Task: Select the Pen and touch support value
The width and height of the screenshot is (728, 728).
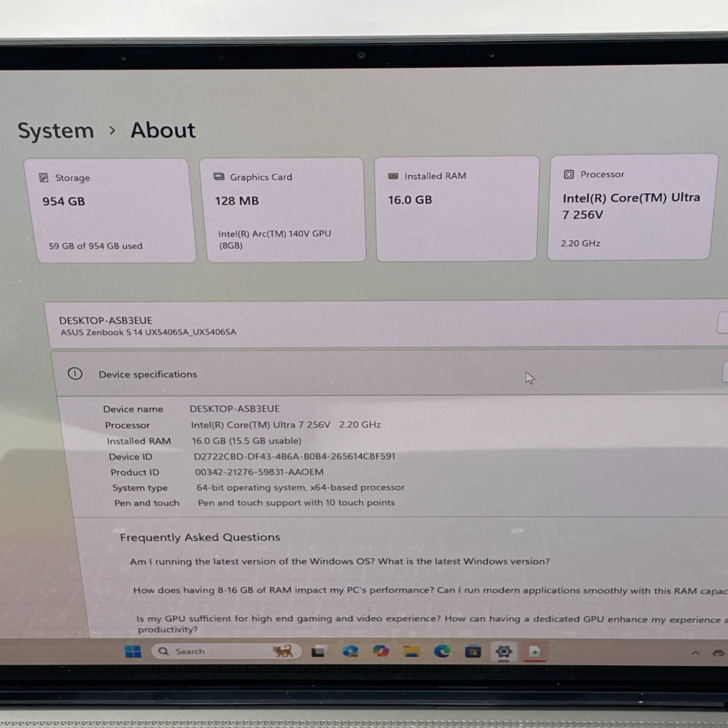Action: [296, 503]
